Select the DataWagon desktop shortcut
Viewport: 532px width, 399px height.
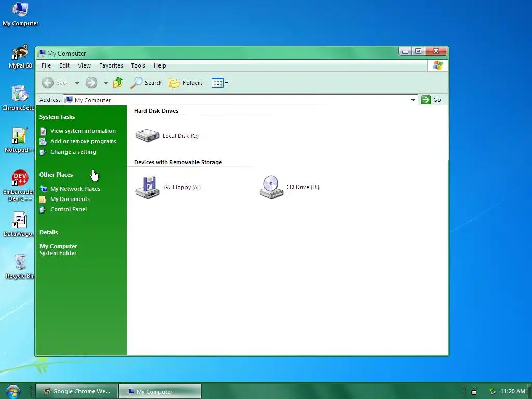(19, 224)
